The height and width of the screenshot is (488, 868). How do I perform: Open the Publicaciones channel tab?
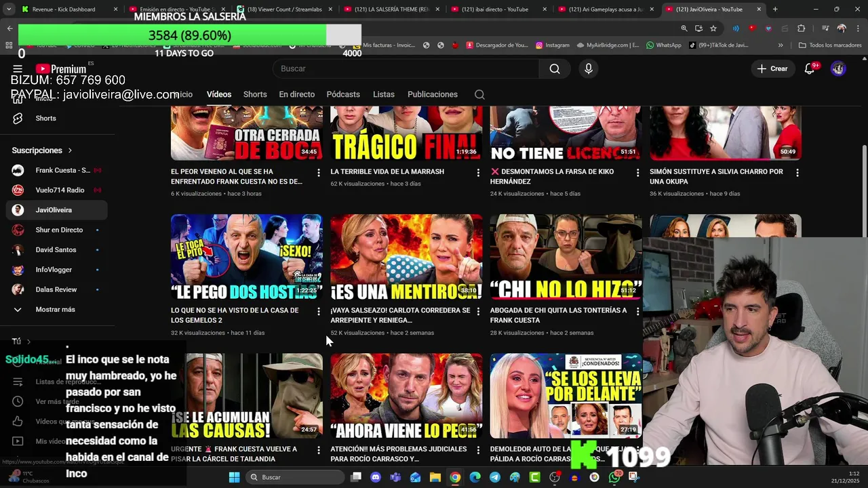click(433, 94)
